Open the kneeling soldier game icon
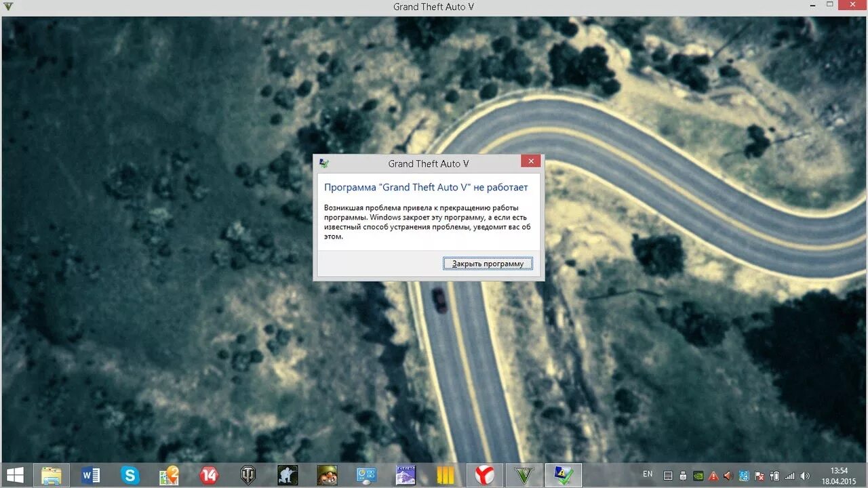Viewport: 868px width, 488px height. [288, 476]
